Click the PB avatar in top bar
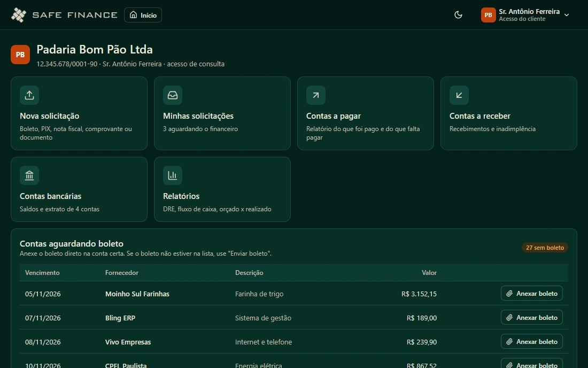The image size is (588, 368). tap(488, 15)
